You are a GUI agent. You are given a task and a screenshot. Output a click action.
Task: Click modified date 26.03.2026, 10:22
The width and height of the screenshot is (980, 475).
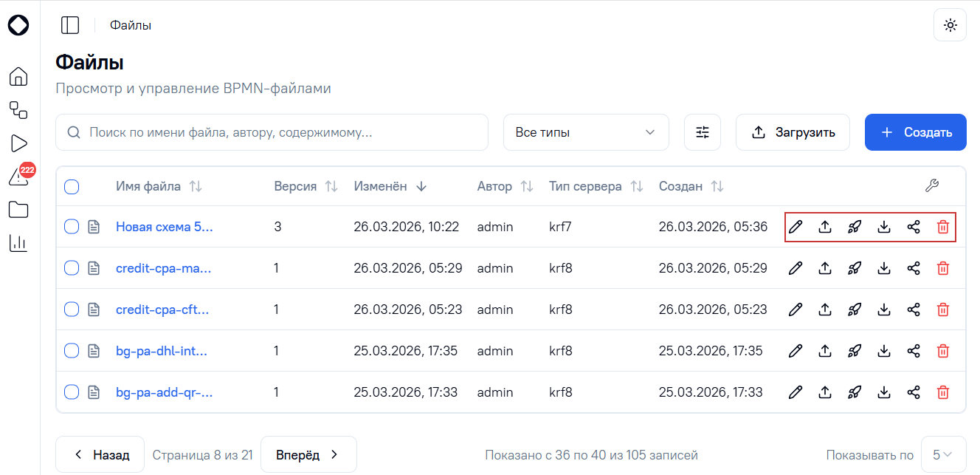pyautogui.click(x=407, y=227)
